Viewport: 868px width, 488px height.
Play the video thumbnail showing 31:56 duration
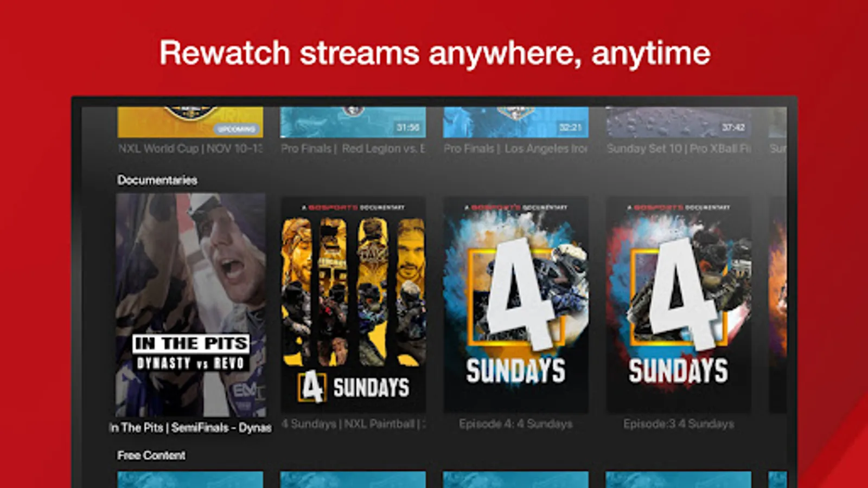[x=353, y=122]
